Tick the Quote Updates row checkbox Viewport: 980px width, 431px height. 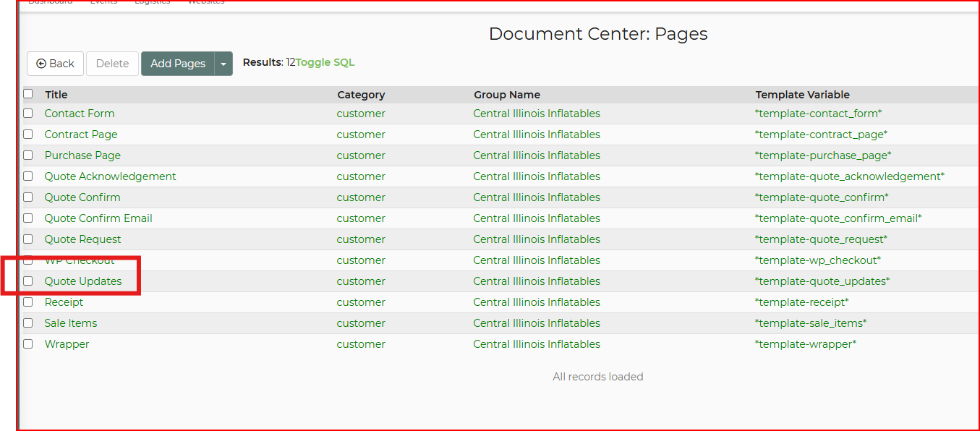28,281
